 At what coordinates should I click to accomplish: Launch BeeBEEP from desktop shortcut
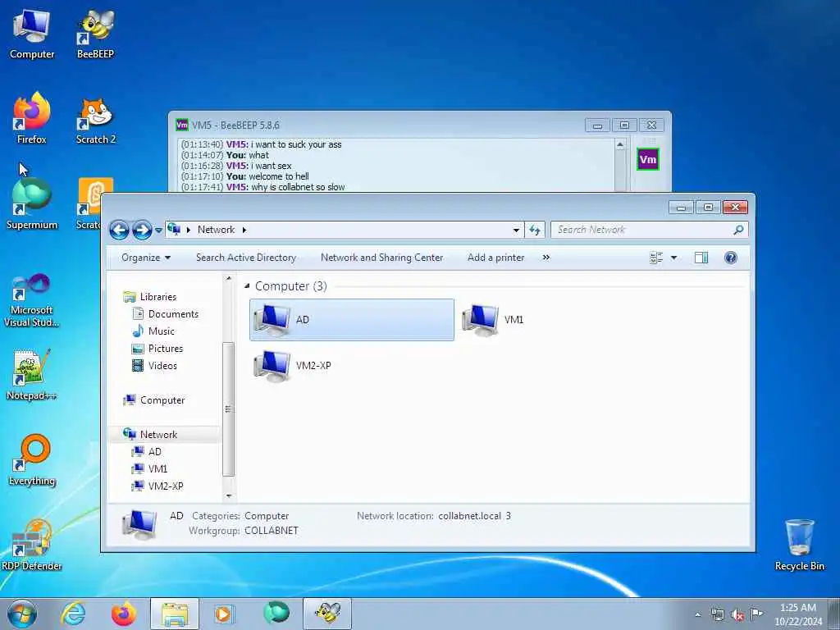[95, 34]
